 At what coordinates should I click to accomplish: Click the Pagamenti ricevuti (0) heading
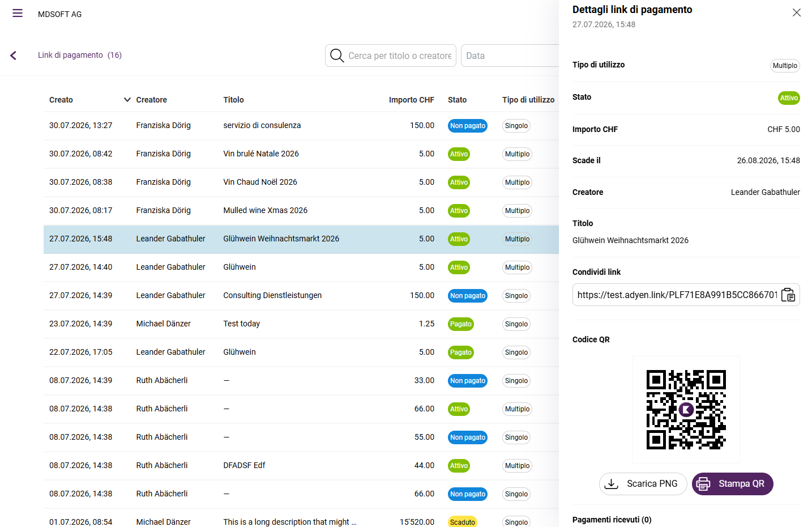coord(612,520)
